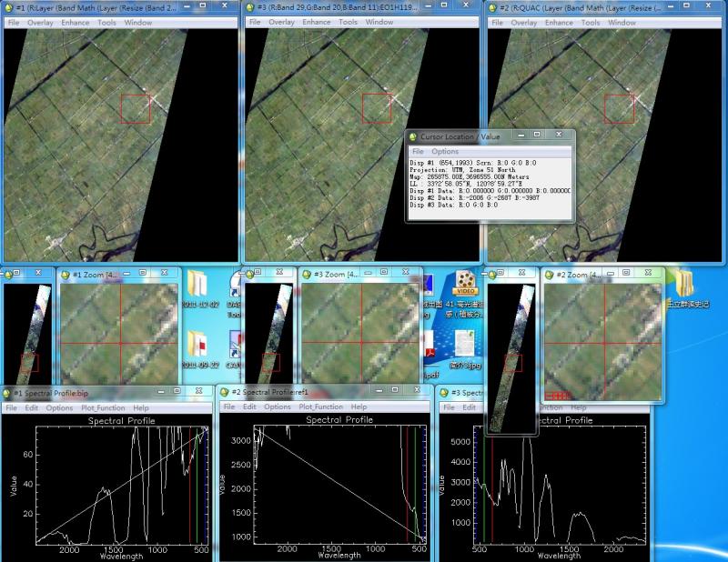Open Window menu in #2 QUAC display window
This screenshot has width=728, height=562.
coord(622,22)
